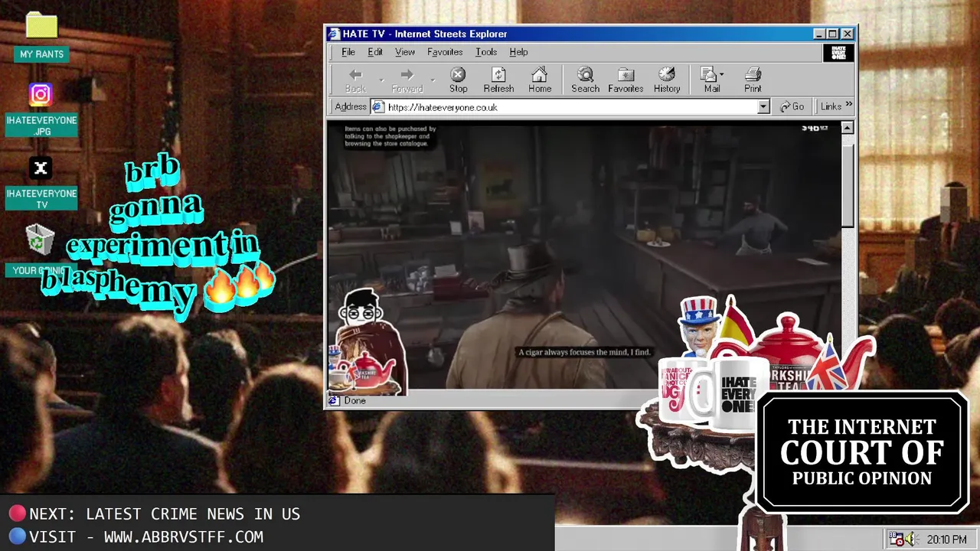Open Favorites toolbar button
This screenshot has width=980, height=551.
coord(626,80)
